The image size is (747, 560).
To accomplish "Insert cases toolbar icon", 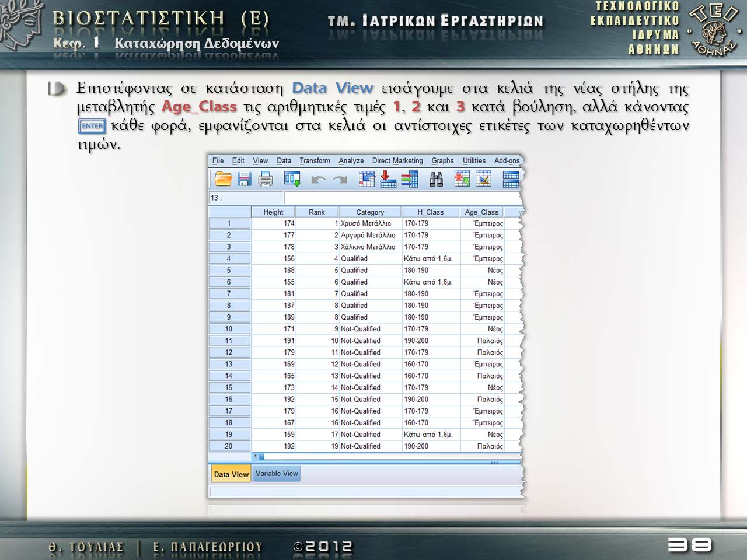I will coord(462,179).
